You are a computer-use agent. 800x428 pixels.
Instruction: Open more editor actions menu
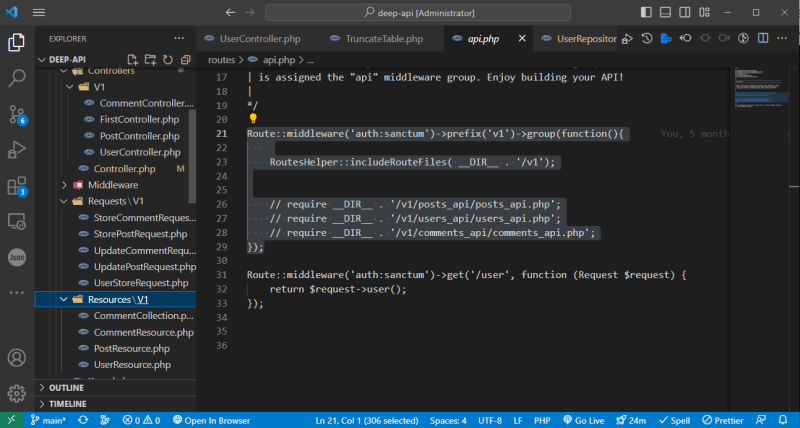pyautogui.click(x=782, y=38)
